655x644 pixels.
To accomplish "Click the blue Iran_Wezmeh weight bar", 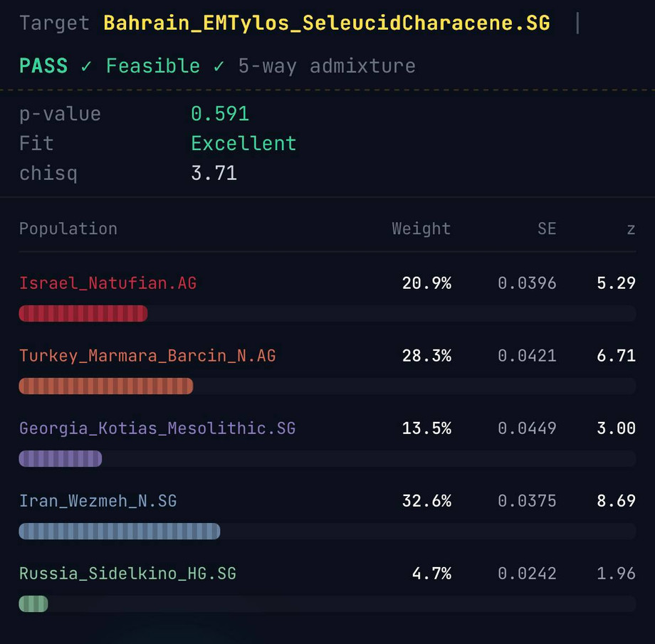I will pos(120,532).
